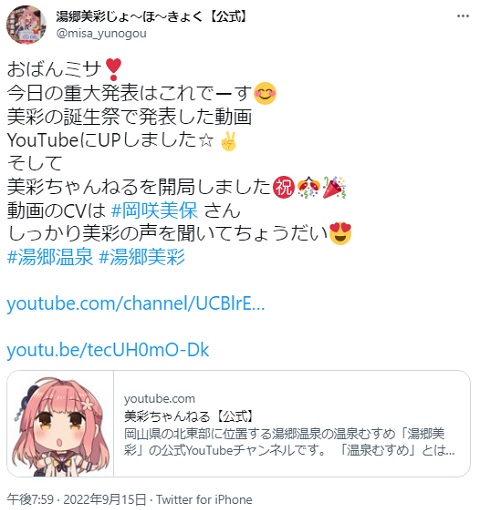
Task: Open the display name 湯郷美彩じょ〜ほ〜きょく【公式】
Action: tap(152, 16)
